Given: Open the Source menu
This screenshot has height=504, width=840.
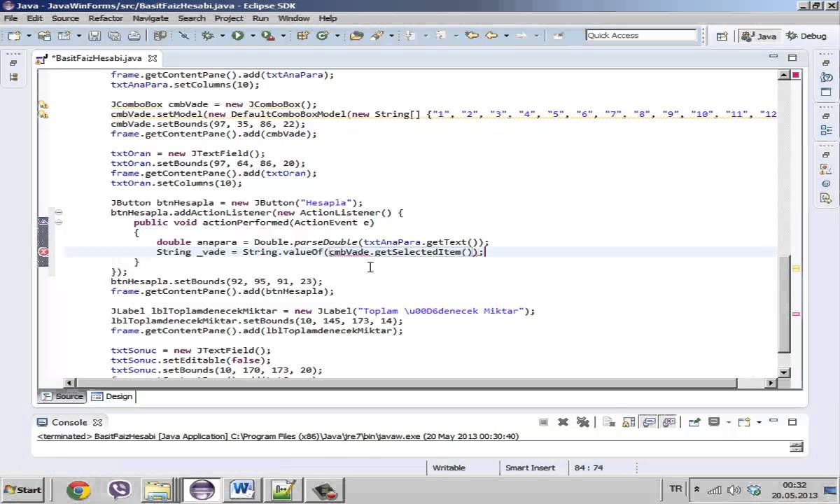Looking at the screenshot, I should 65,18.
